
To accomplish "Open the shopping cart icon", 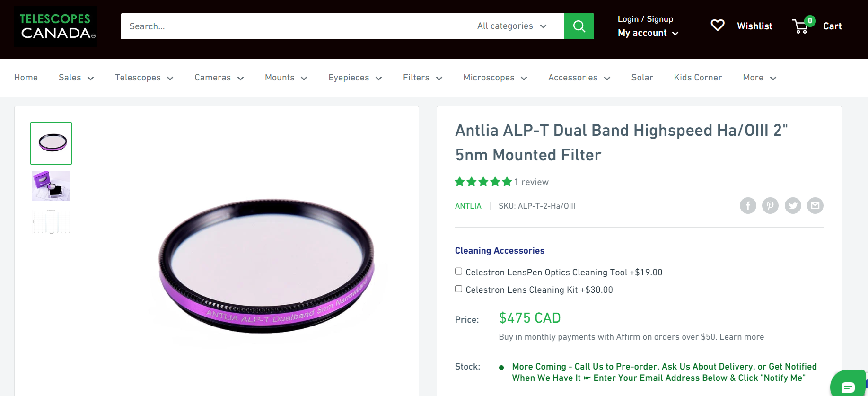I will pyautogui.click(x=800, y=26).
